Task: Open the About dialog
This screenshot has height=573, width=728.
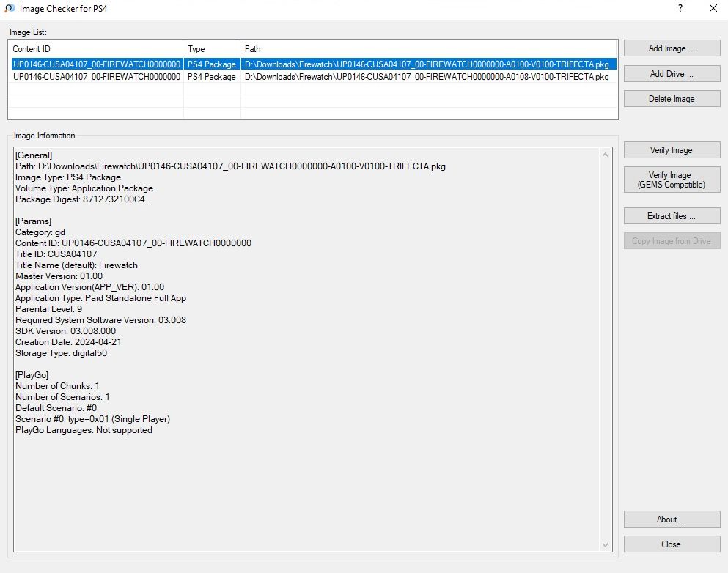Action: point(672,520)
